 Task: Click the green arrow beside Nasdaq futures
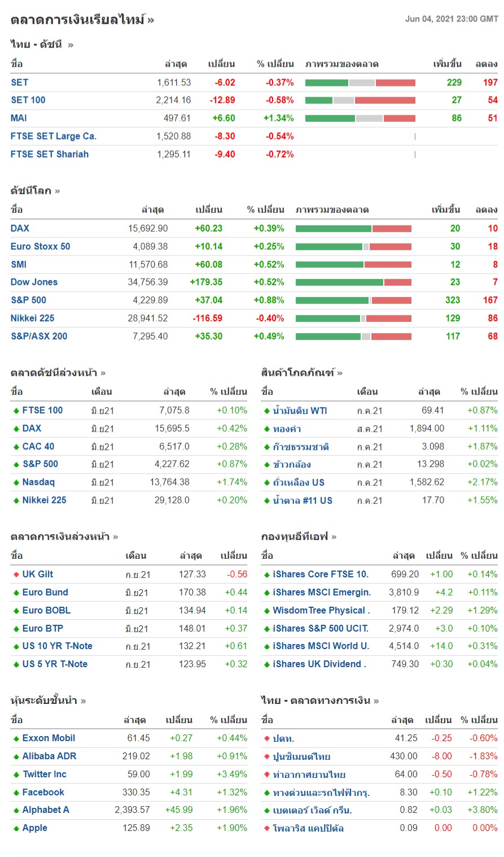[x=16, y=482]
